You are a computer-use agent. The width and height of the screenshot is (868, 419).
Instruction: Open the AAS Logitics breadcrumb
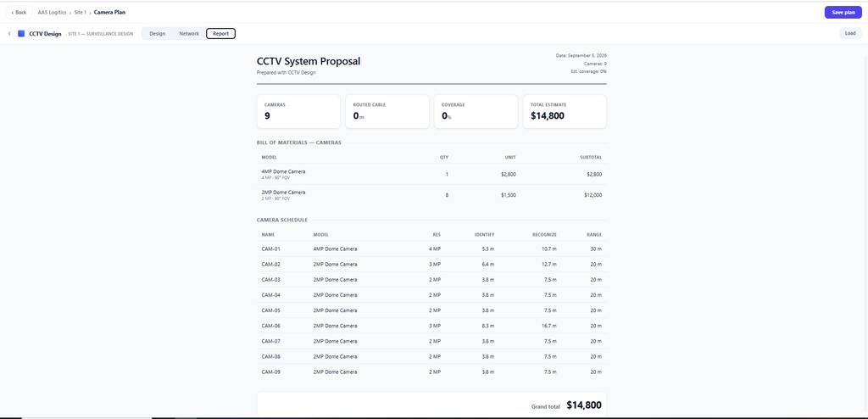coord(52,12)
